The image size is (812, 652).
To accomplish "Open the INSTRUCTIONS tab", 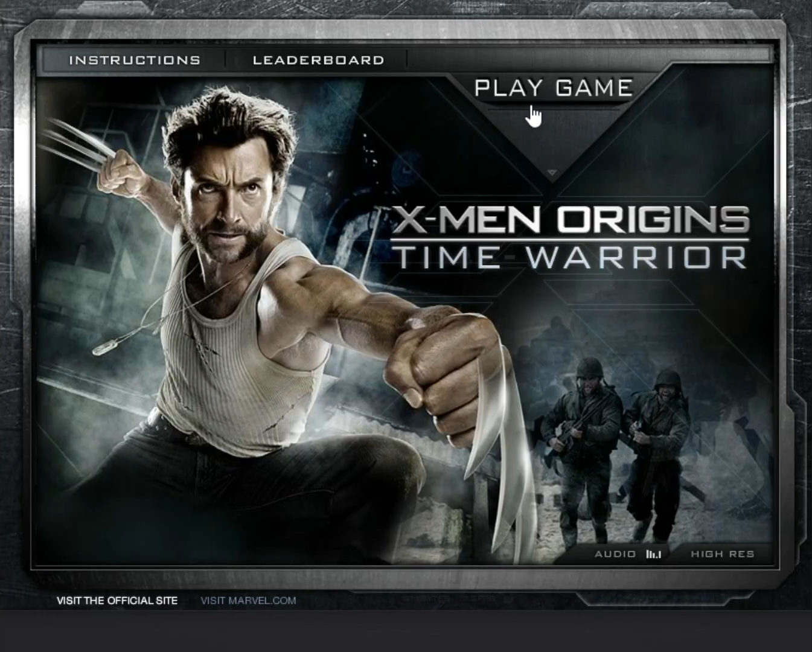I will 135,60.
